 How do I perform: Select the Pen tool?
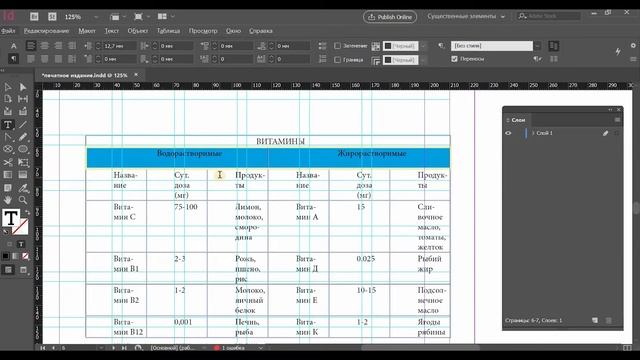(x=8, y=137)
